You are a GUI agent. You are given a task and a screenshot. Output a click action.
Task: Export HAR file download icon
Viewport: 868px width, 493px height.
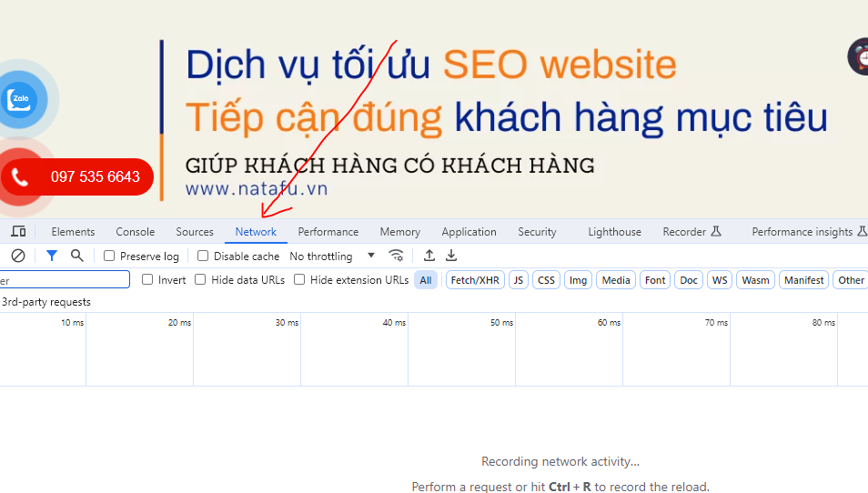click(451, 256)
